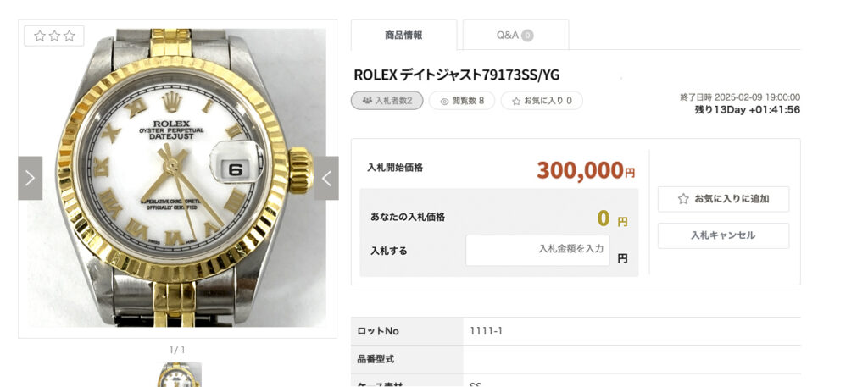Click the 300,000円 starting price
Viewport: 868px width, 387px height.
tap(586, 170)
